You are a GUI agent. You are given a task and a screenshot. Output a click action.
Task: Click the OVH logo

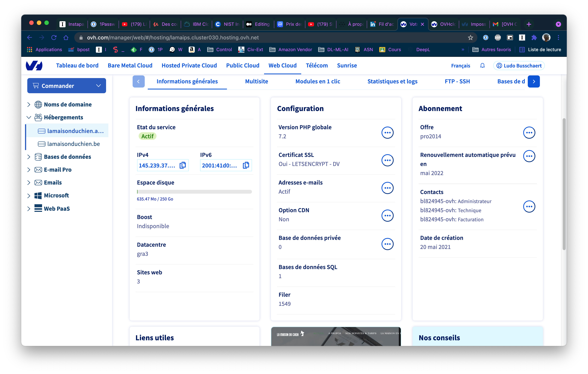34,66
